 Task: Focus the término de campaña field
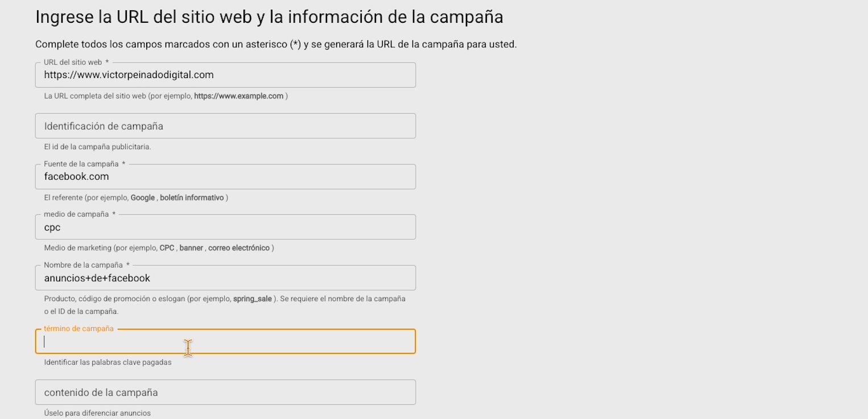[x=225, y=342]
